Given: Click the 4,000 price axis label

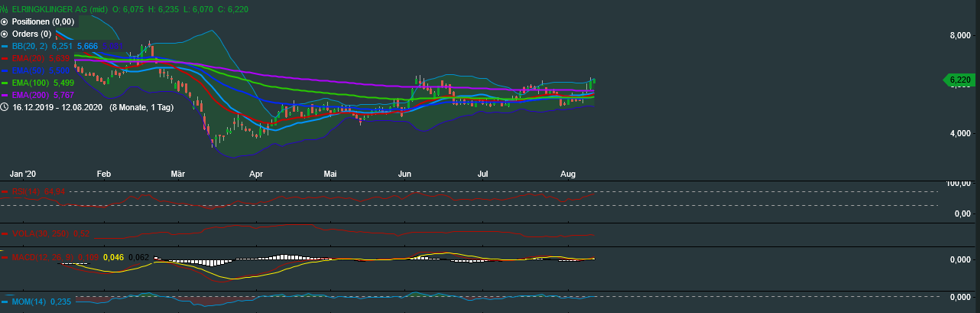Looking at the screenshot, I should [959, 133].
